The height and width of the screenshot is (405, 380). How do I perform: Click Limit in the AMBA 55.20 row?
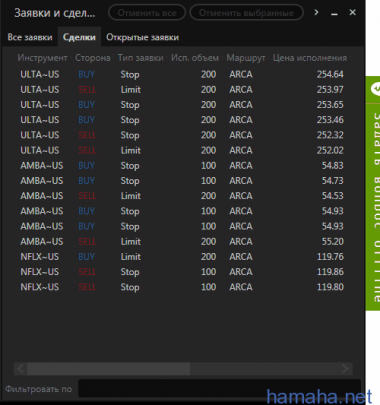[x=130, y=241]
